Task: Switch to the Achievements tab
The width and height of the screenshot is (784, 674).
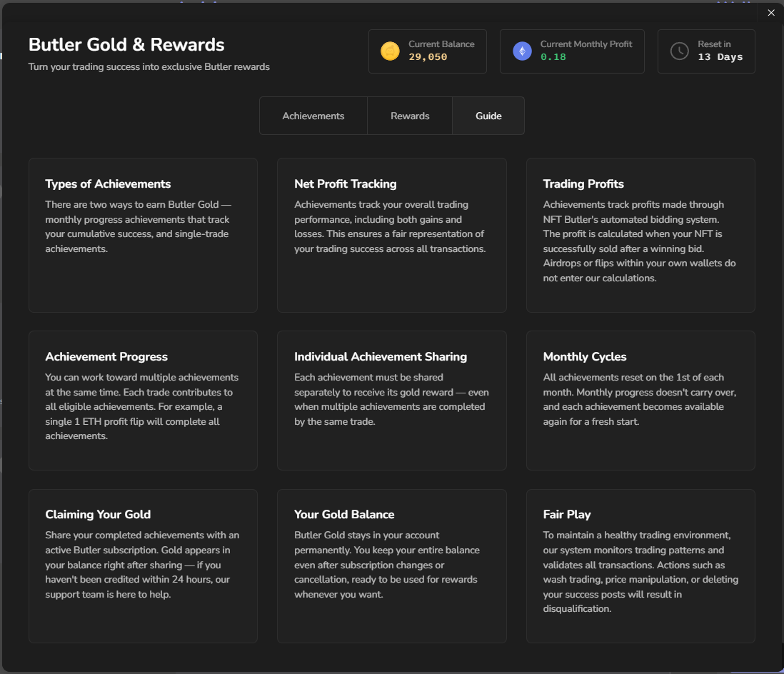Action: click(x=313, y=116)
